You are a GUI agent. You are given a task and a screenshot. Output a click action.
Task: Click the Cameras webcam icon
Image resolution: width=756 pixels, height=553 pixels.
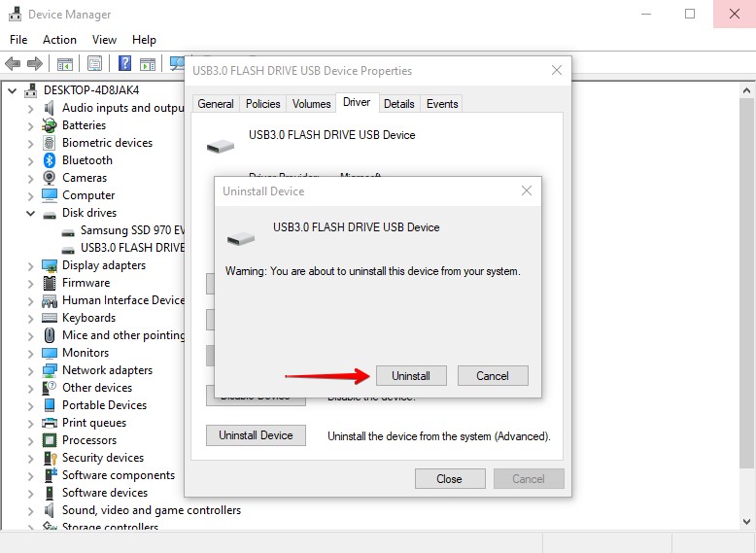[50, 178]
